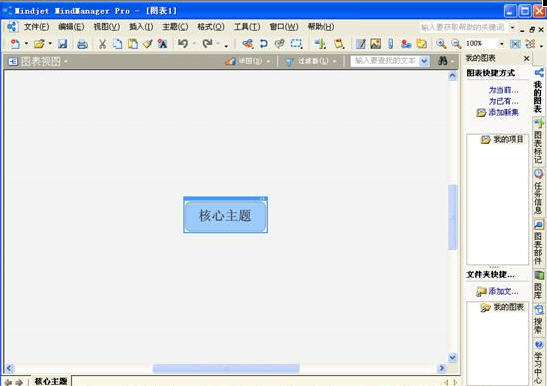Click the Undo arrow icon
Viewport: 547px width, 386px height.
pyautogui.click(x=183, y=44)
